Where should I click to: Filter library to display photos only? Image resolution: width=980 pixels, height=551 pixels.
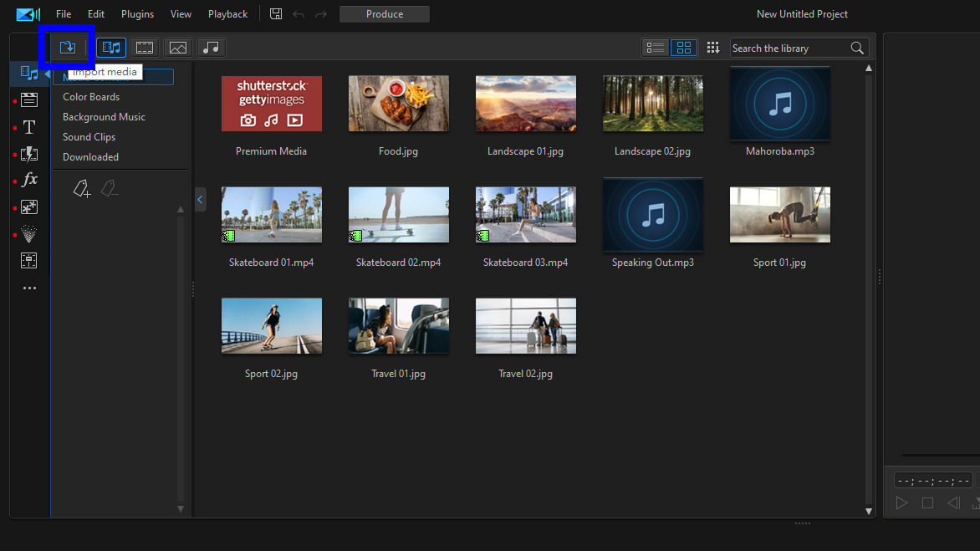click(177, 48)
